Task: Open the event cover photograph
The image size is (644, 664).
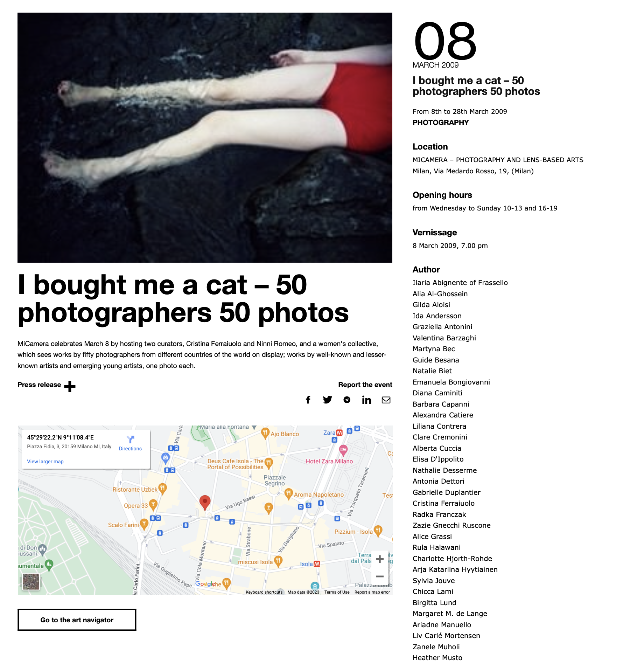Action: point(205,138)
